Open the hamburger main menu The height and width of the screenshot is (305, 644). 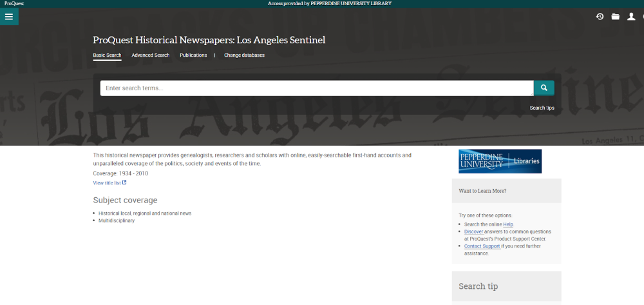point(9,16)
